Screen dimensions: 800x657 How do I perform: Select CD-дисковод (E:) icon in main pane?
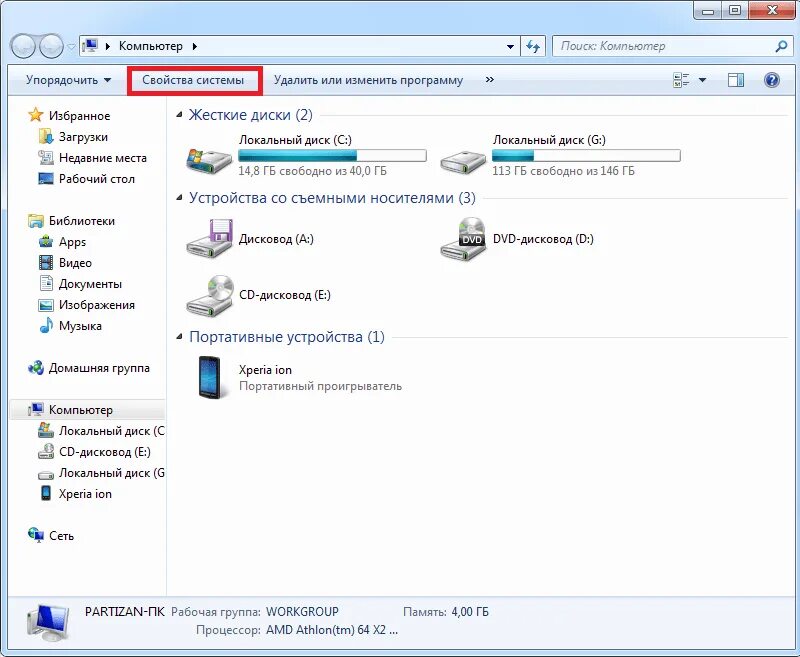210,295
